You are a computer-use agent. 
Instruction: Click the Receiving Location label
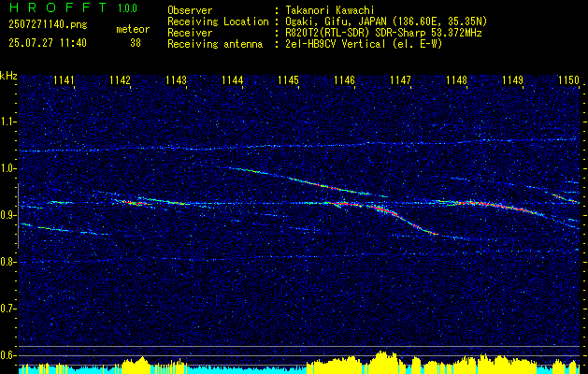point(218,22)
